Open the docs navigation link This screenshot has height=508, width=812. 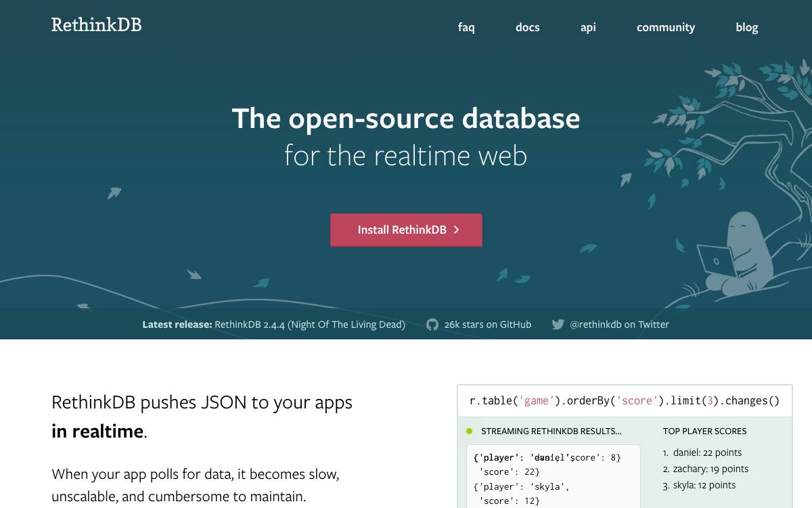pos(527,27)
